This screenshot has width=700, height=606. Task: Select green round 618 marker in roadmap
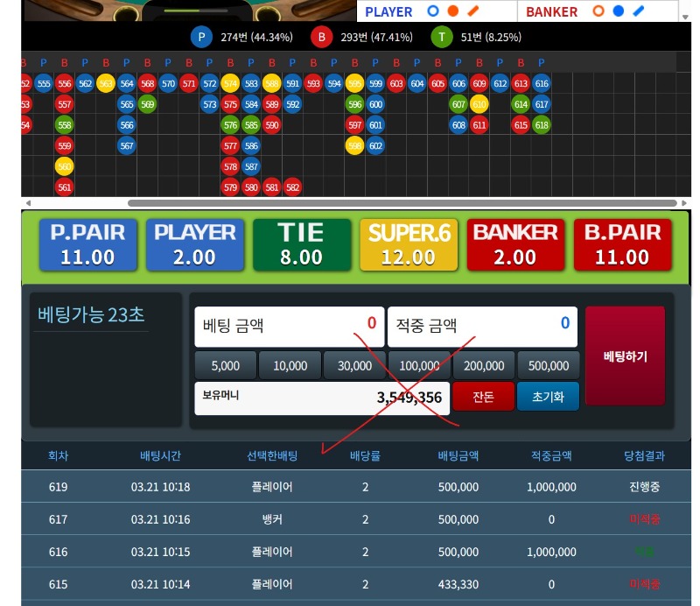pyautogui.click(x=542, y=125)
